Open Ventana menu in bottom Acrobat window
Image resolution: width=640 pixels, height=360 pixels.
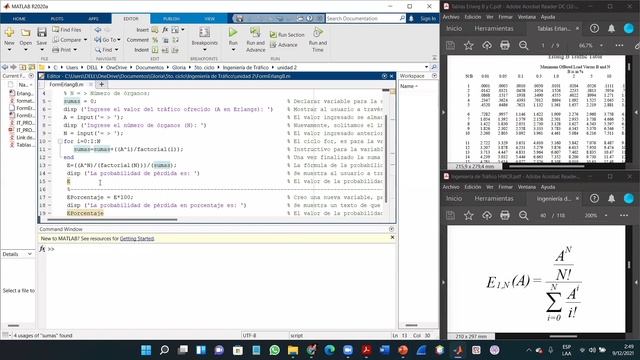pyautogui.click(x=527, y=187)
